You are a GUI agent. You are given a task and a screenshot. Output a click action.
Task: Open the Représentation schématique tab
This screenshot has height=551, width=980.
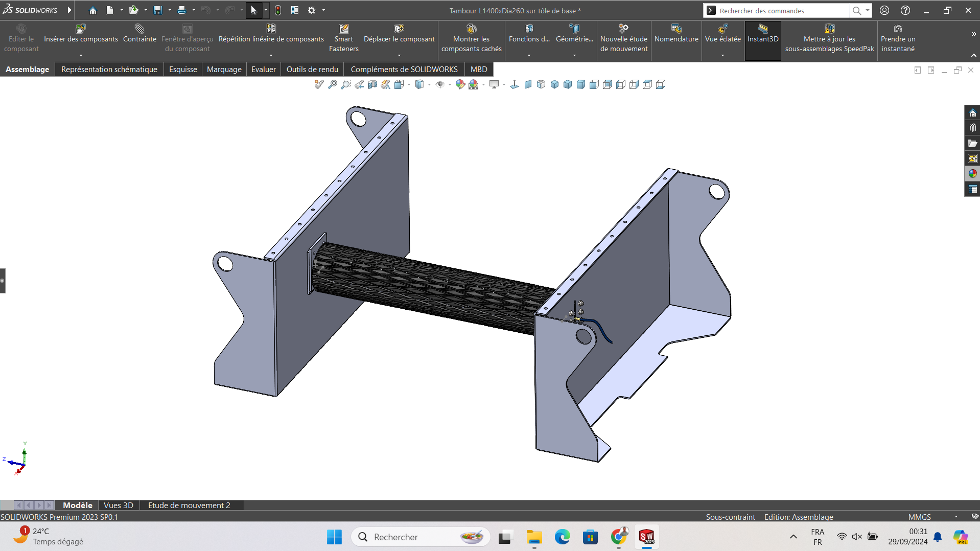pyautogui.click(x=109, y=70)
